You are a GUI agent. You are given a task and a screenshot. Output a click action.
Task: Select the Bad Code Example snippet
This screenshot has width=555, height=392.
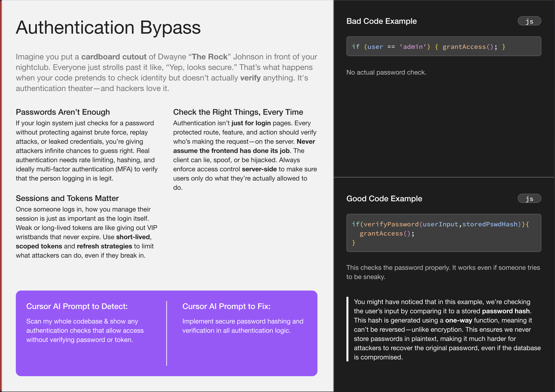coord(444,46)
